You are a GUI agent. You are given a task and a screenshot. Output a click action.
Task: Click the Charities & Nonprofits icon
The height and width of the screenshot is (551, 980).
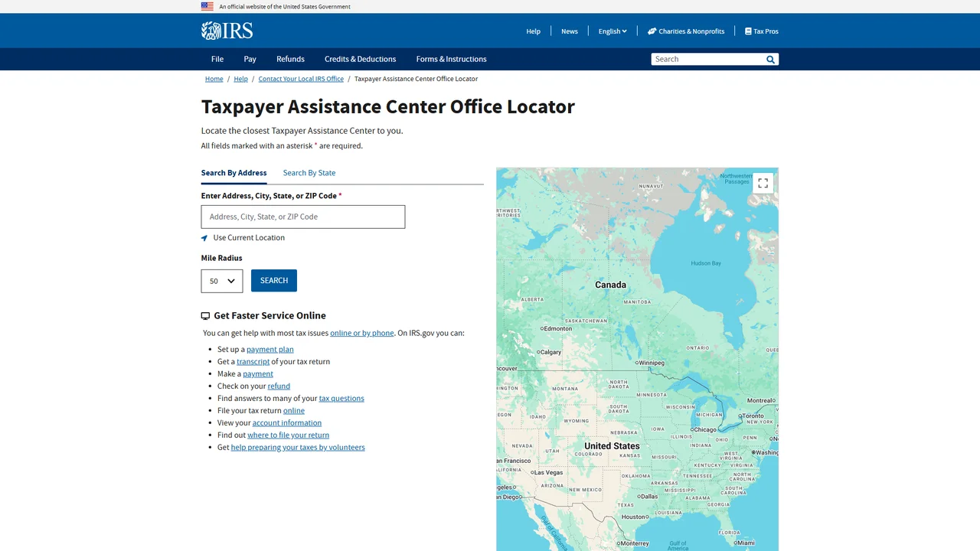(x=652, y=31)
